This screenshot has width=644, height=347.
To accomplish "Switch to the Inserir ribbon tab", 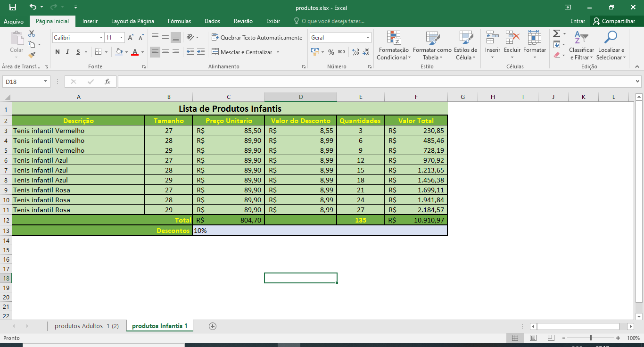I will click(90, 21).
